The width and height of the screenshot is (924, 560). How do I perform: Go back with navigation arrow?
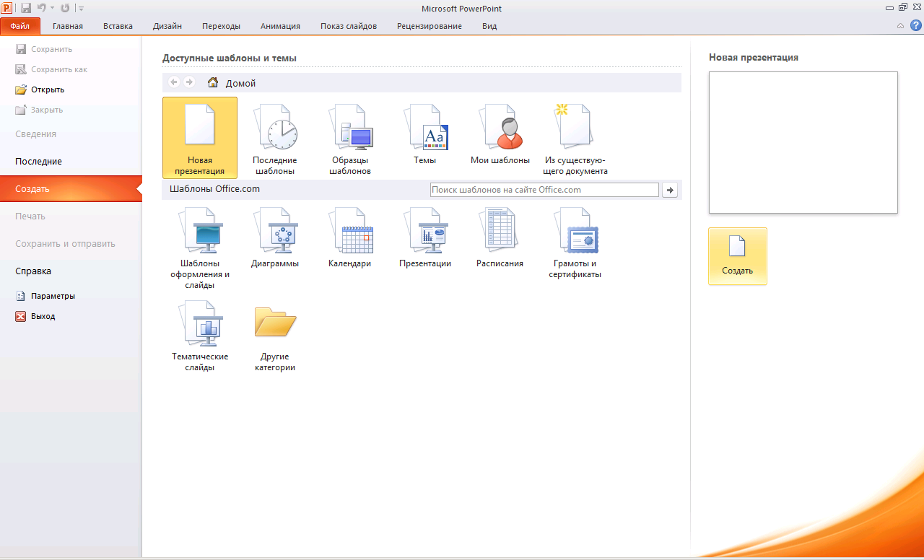point(174,82)
